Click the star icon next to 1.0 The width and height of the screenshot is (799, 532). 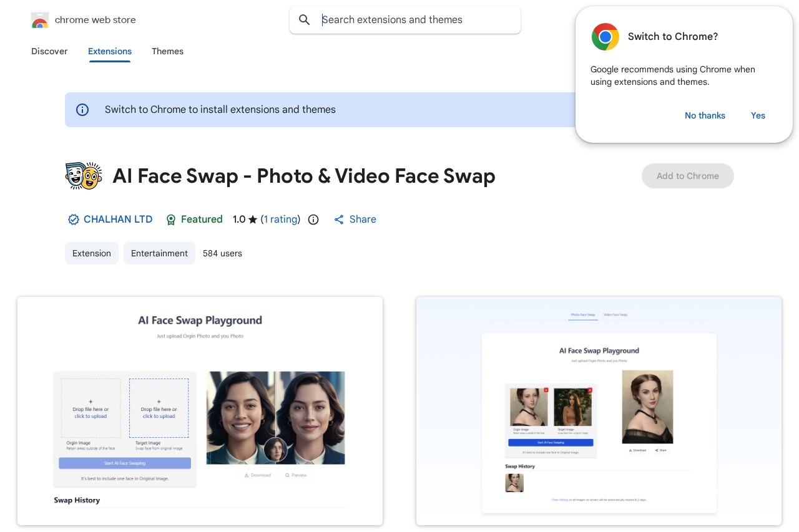(253, 219)
